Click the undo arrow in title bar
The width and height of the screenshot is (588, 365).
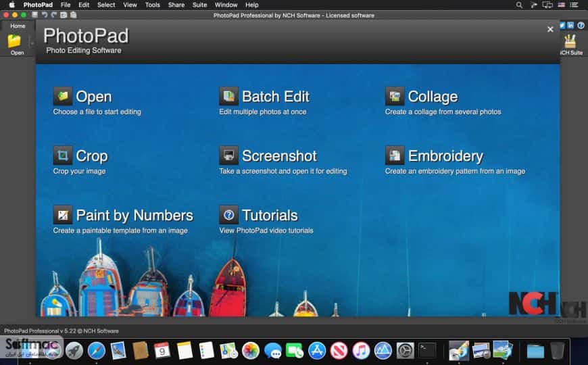tap(45, 15)
